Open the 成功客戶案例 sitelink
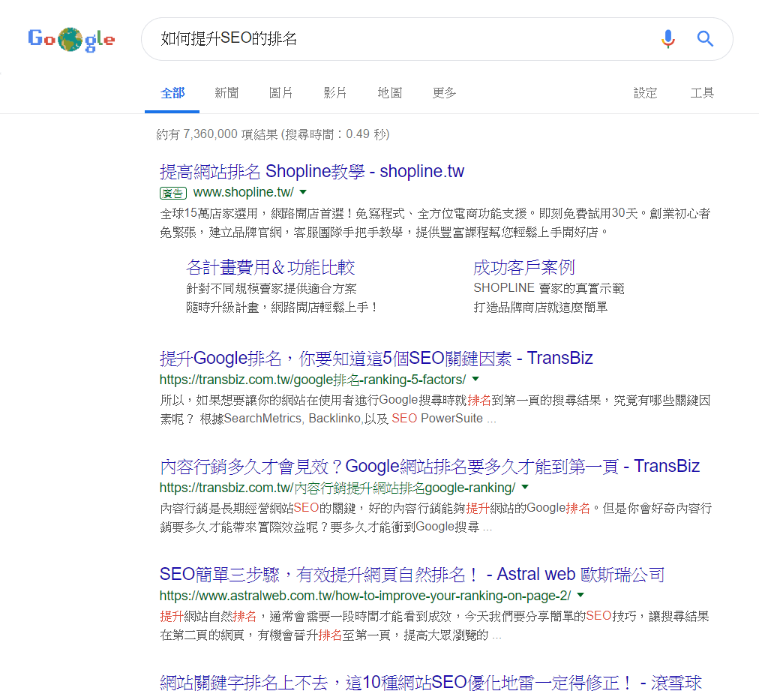The height and width of the screenshot is (700, 759). [x=524, y=267]
